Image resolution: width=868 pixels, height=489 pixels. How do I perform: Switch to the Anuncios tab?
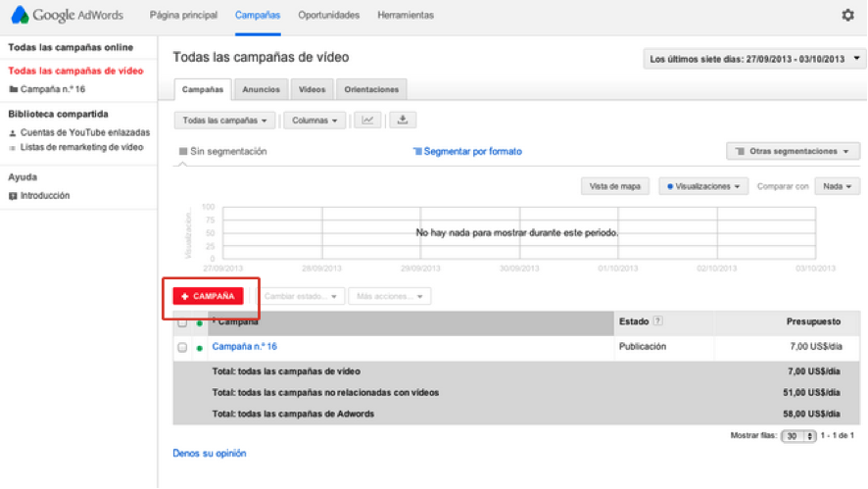coord(261,89)
